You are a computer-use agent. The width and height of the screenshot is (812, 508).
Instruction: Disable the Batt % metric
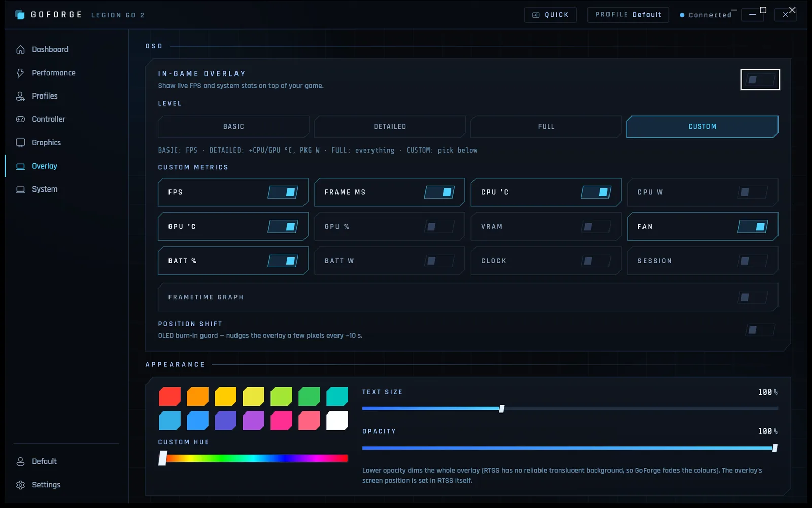pyautogui.click(x=283, y=261)
